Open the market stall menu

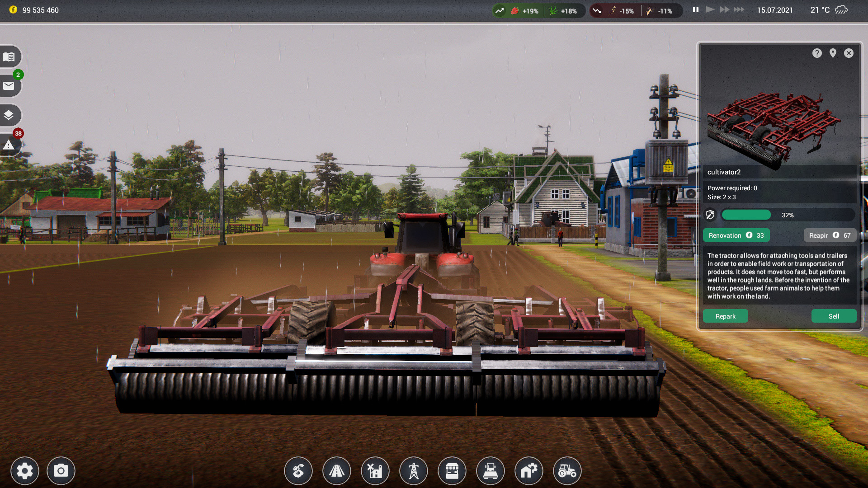coord(452,471)
